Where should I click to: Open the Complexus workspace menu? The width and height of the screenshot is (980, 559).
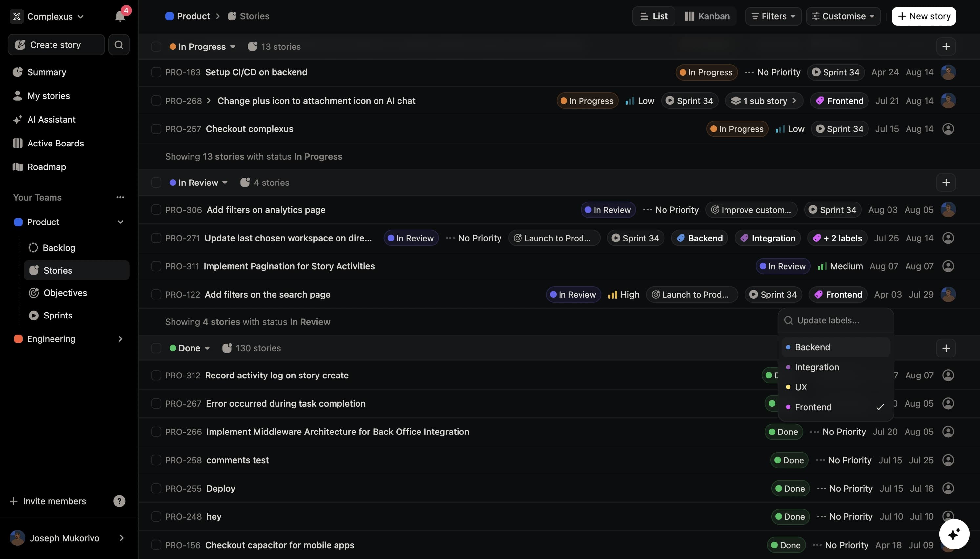[x=49, y=16]
